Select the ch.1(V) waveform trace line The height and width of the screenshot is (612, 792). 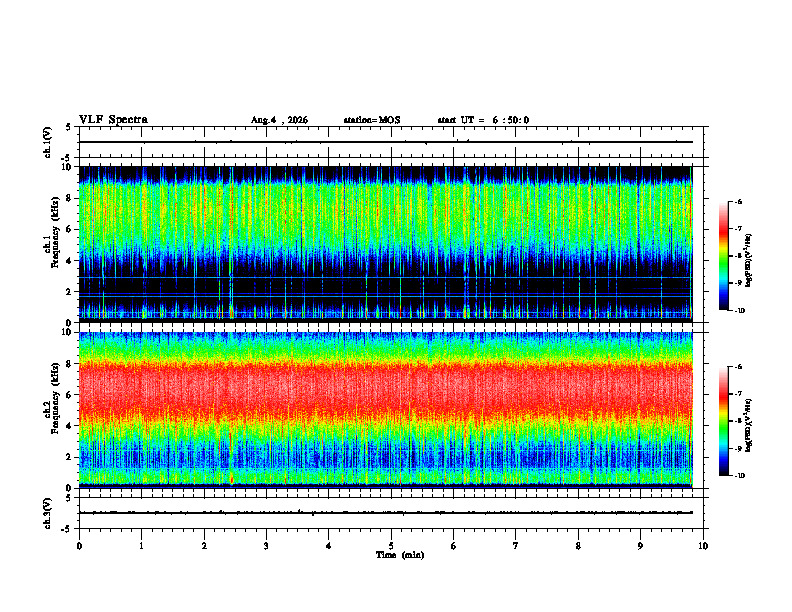pyautogui.click(x=385, y=142)
